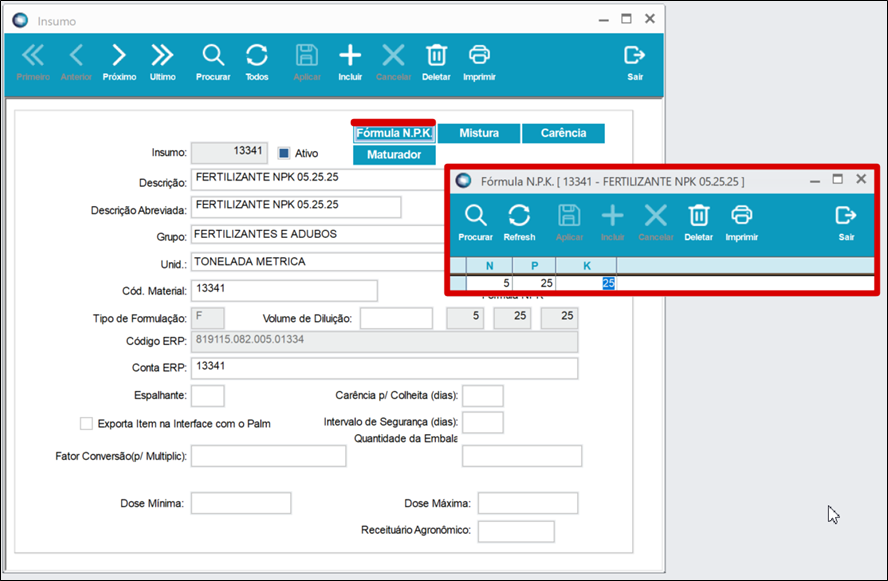Open the Maturador button
This screenshot has height=581, width=888.
394,155
